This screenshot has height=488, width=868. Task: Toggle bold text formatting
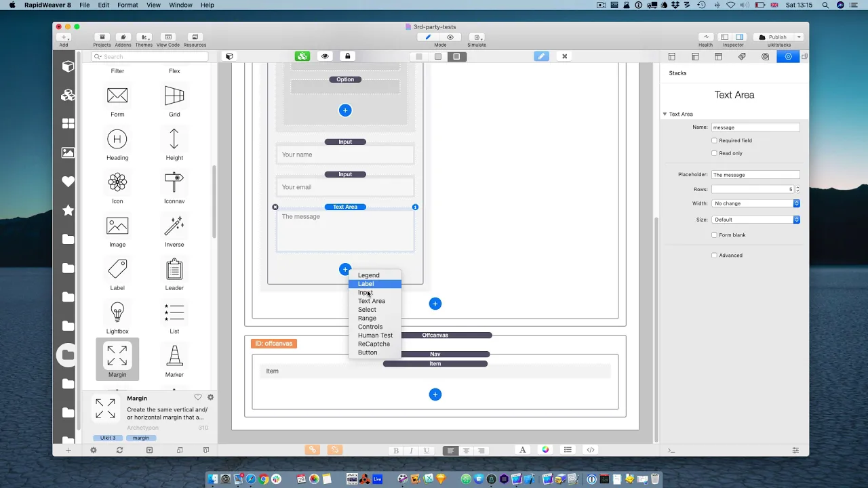(396, 450)
